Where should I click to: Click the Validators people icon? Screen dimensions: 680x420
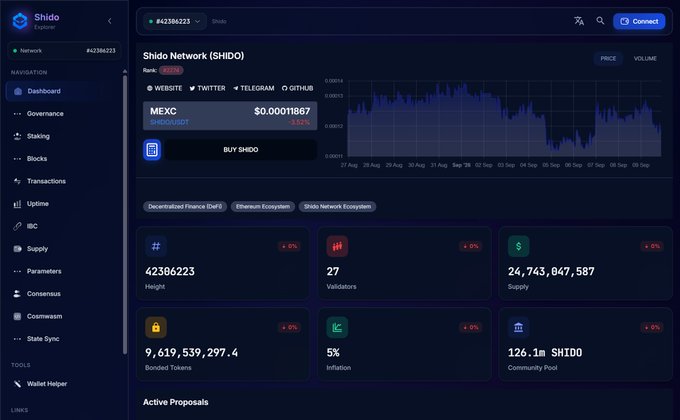click(x=337, y=246)
